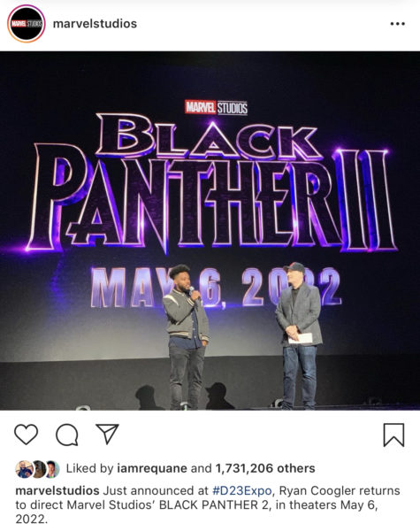Tap the man holding the microphone in the photo
Screen dimensions: 420x531
[187, 337]
